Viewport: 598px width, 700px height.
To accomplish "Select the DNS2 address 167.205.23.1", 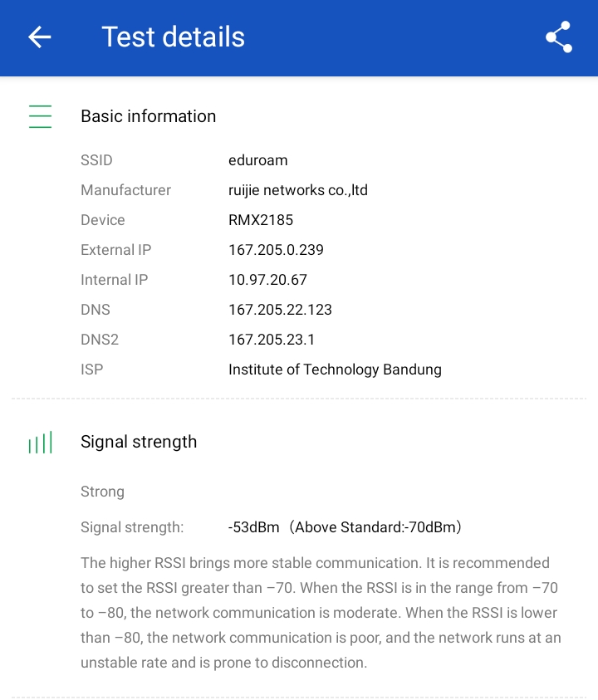I will (x=272, y=340).
